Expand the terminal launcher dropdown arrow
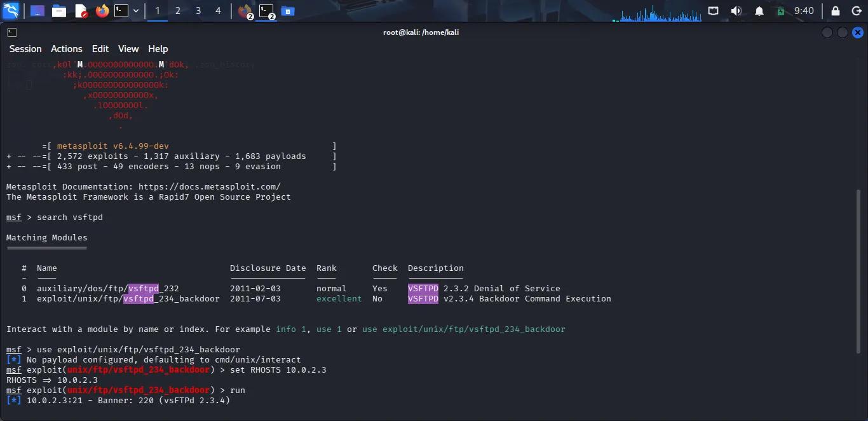868x421 pixels. [135, 11]
